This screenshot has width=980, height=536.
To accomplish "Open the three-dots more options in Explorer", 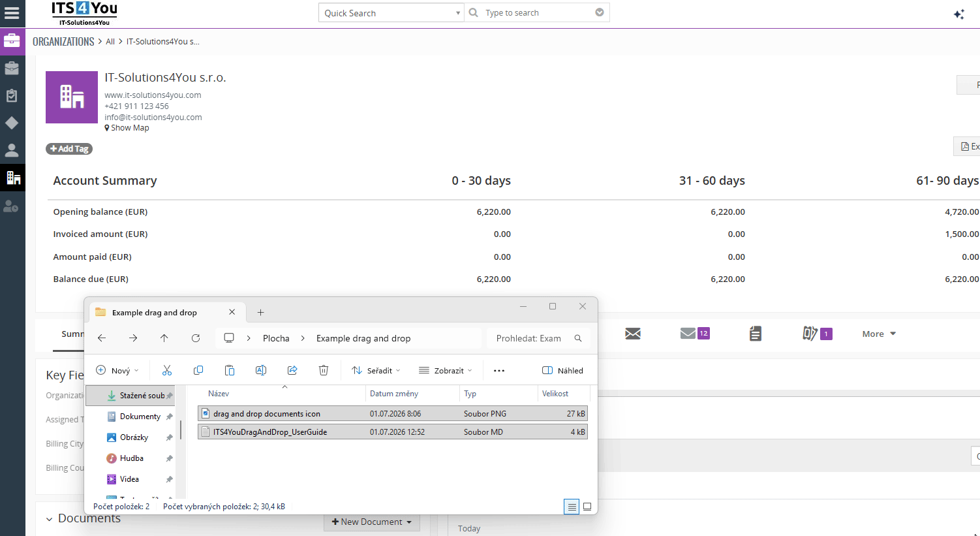I will click(499, 370).
